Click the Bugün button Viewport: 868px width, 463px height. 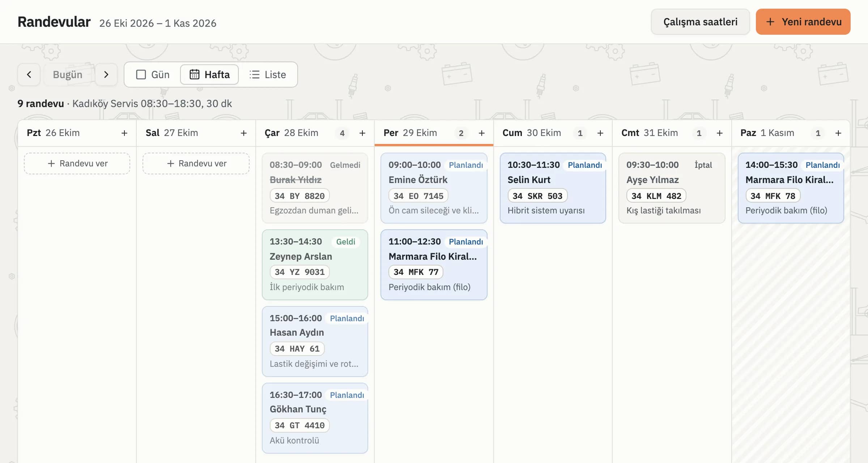click(x=68, y=75)
